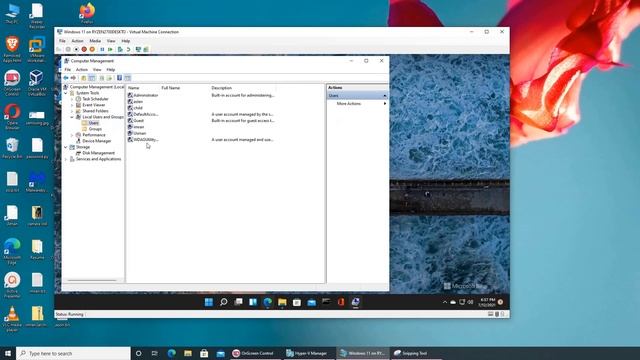Send Ctrl+Alt+Del via VM Connection toolbar
This screenshot has height=360, width=640.
click(59, 49)
